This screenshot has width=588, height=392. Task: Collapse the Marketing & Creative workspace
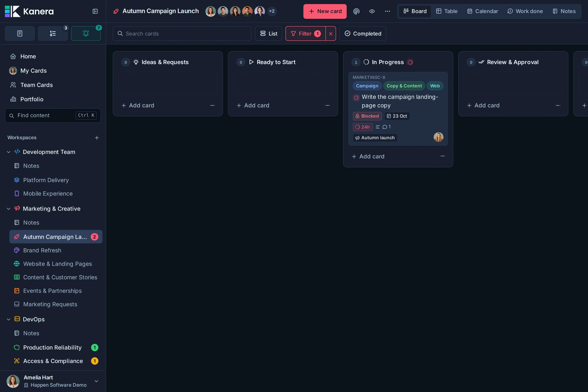(x=9, y=209)
